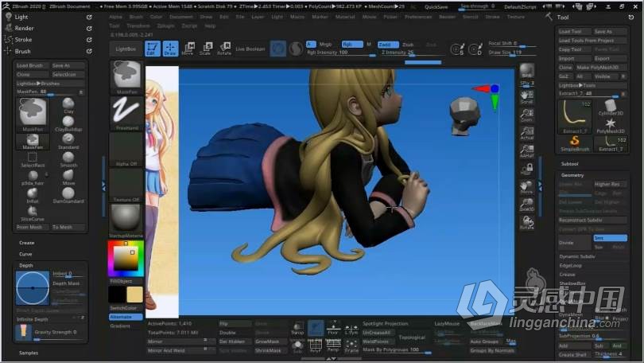Image resolution: width=644 pixels, height=363 pixels.
Task: Pick the Standard brush
Action: click(68, 141)
